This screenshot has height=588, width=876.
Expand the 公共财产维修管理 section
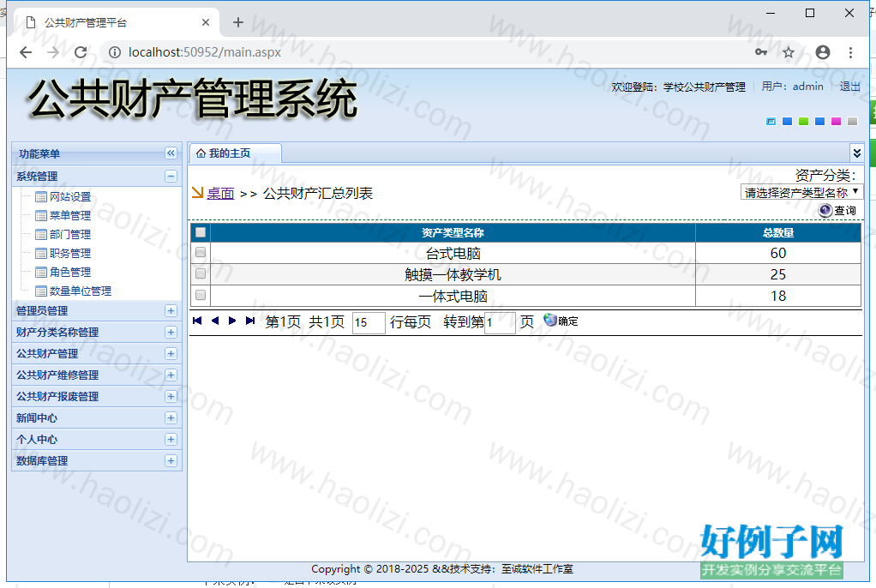tap(171, 375)
